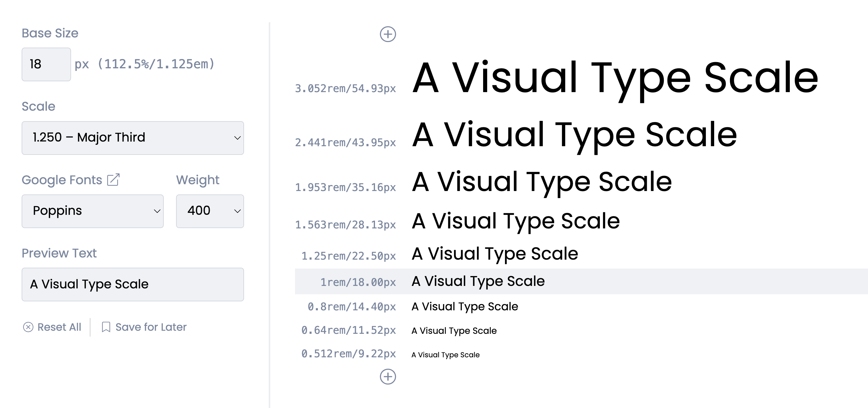The image size is (868, 408).
Task: Click the Save for Later link
Action: pyautogui.click(x=151, y=327)
